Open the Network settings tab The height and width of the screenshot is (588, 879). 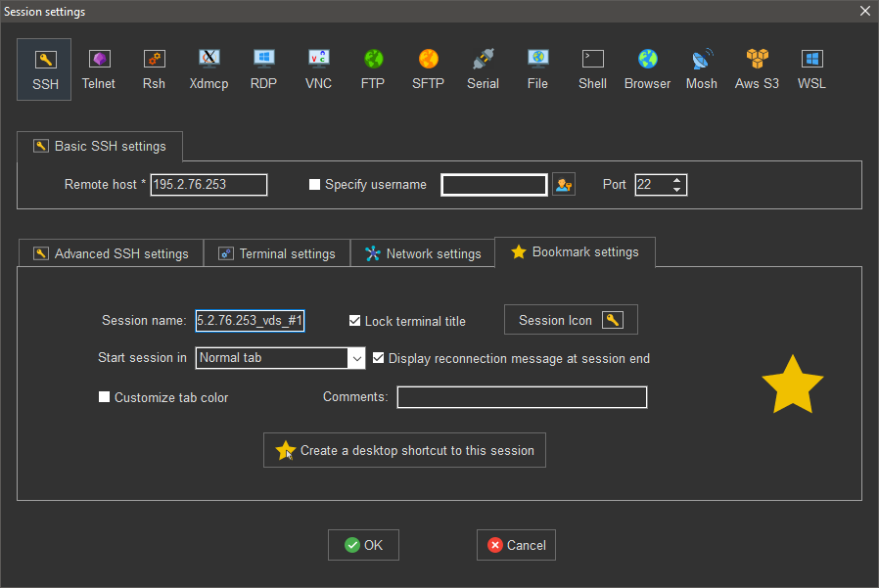pyautogui.click(x=423, y=253)
